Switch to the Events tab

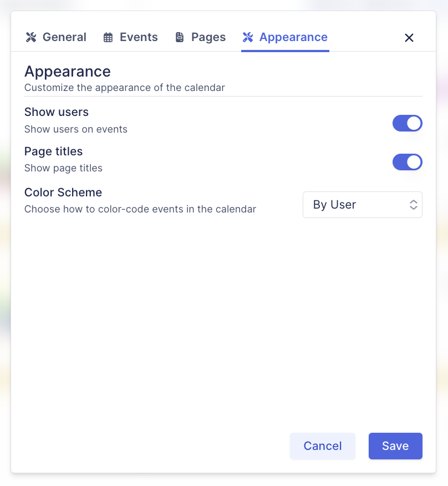pyautogui.click(x=130, y=37)
